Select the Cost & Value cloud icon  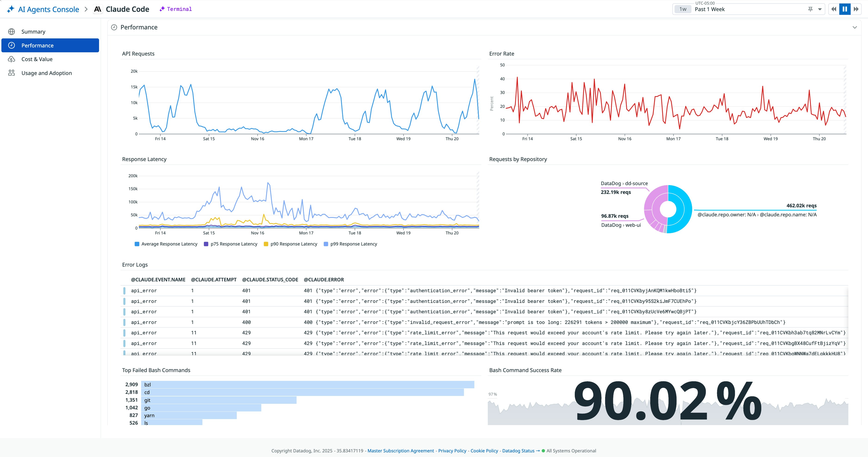[x=12, y=59]
